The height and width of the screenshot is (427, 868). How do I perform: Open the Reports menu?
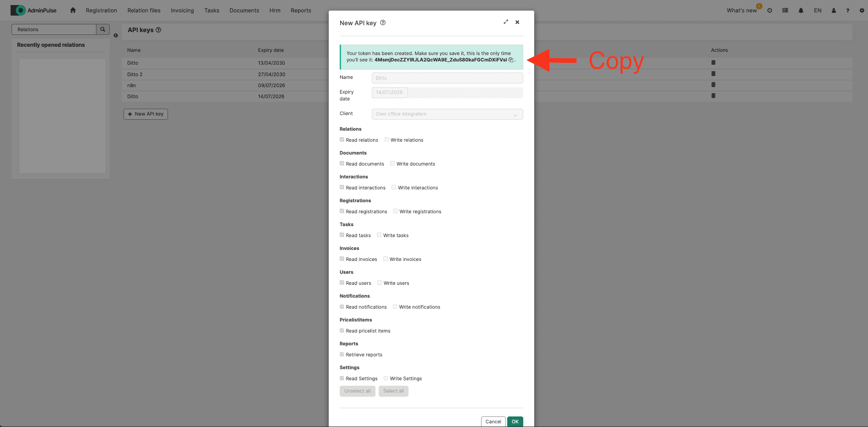tap(301, 11)
